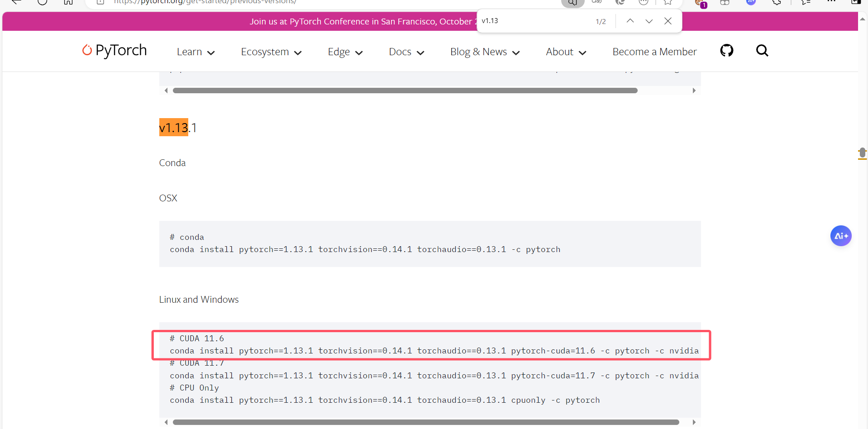
Task: Expand the Ecosystem menu
Action: click(x=271, y=52)
